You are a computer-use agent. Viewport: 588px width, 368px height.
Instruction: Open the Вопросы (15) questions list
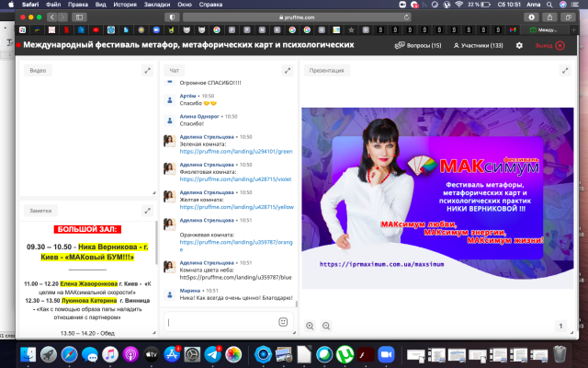pos(418,45)
